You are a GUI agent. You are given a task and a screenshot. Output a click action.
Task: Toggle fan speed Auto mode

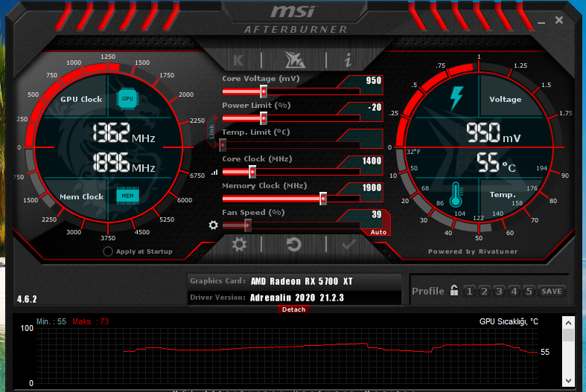tap(378, 232)
